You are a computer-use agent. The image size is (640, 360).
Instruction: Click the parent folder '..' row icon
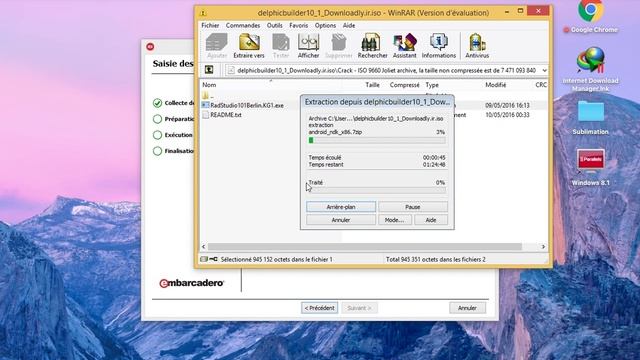pos(205,96)
